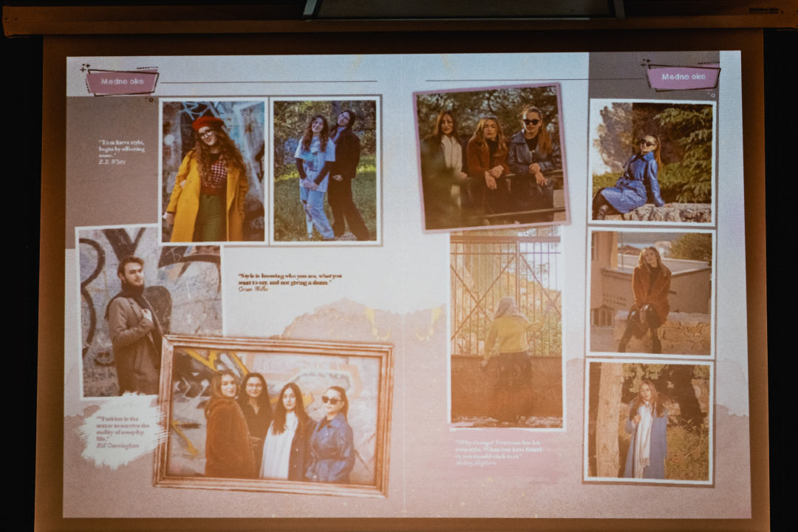Viewport: 798px width, 532px height.
Task: Open photo of person in yellow coat
Action: [214, 171]
